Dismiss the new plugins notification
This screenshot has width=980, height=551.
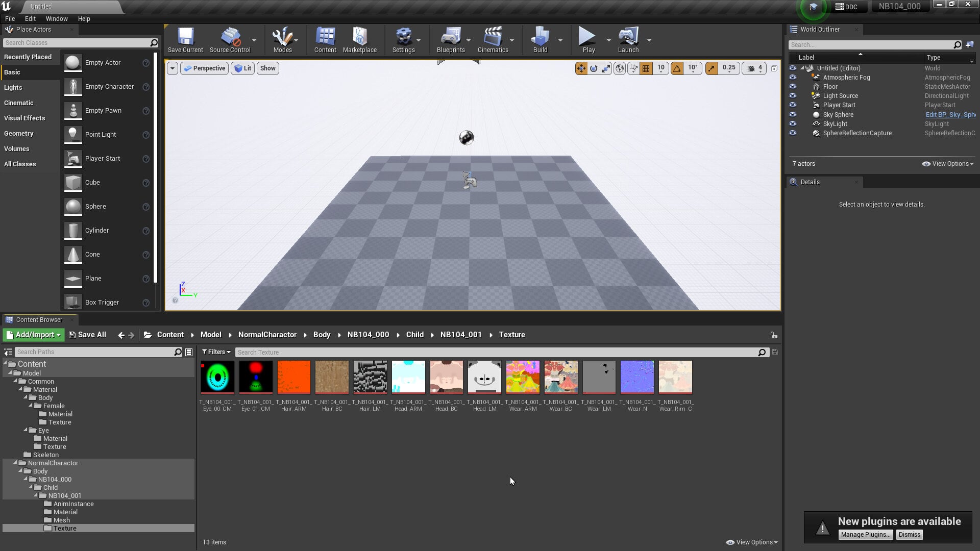coord(910,535)
